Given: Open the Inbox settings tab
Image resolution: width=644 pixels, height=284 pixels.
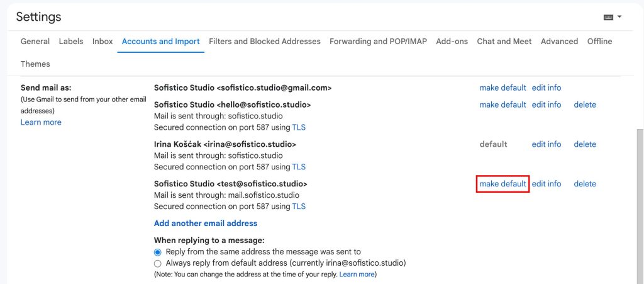Looking at the screenshot, I should click(x=103, y=42).
